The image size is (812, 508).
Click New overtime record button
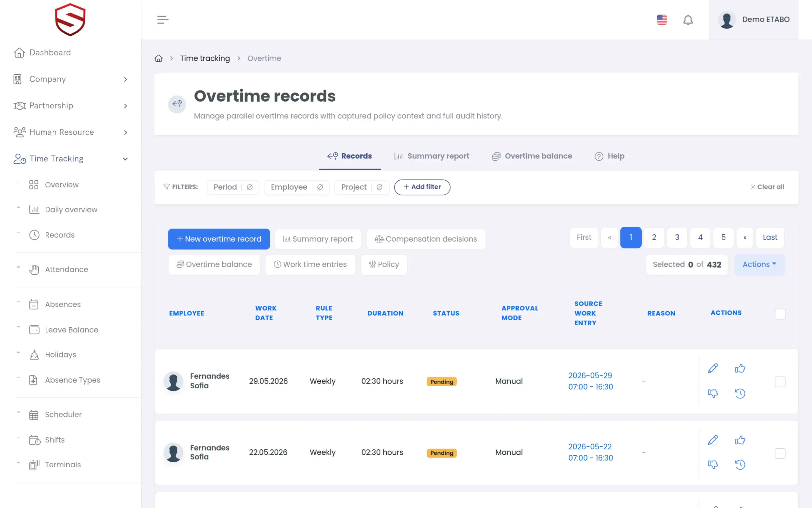coord(219,239)
